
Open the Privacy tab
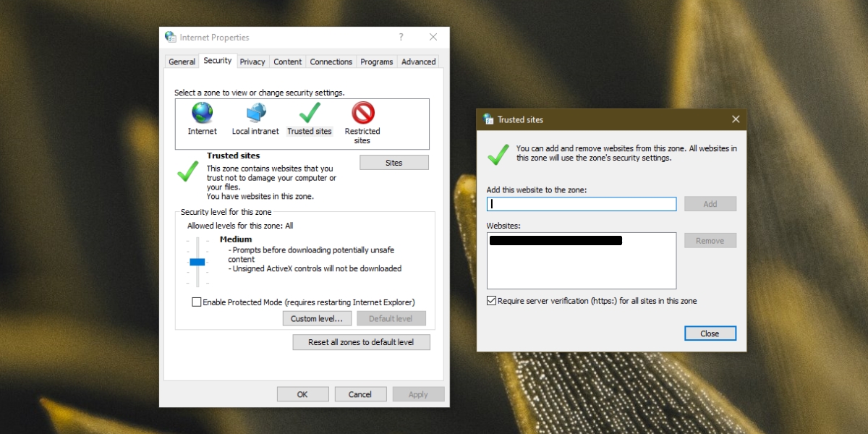point(252,62)
